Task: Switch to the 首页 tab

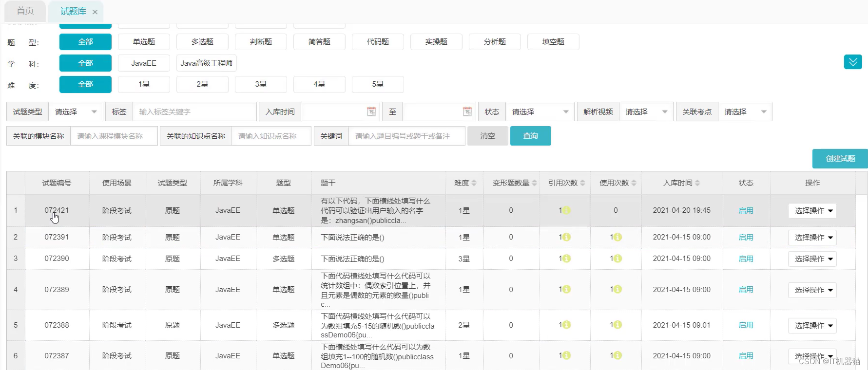Action: coord(25,11)
